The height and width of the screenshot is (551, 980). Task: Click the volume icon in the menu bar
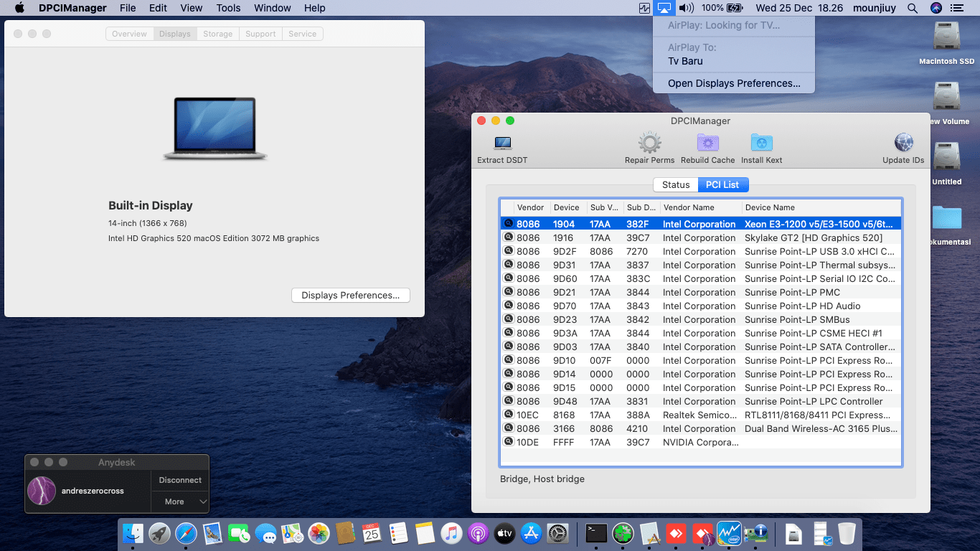[x=686, y=8]
